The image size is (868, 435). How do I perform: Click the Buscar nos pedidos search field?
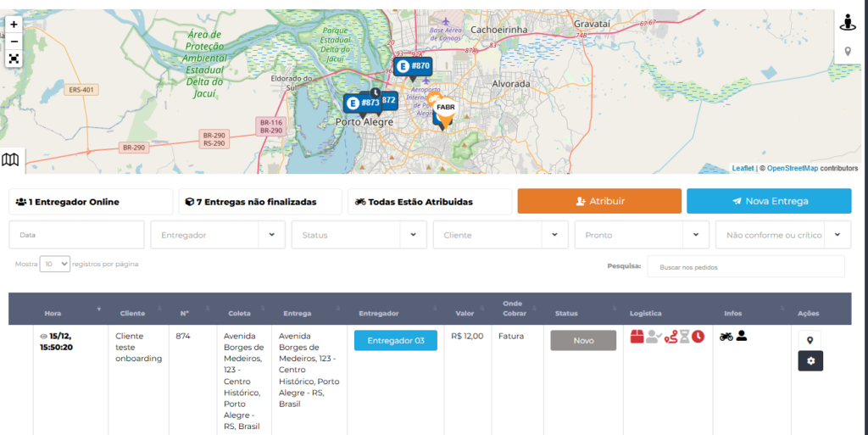pos(745,266)
